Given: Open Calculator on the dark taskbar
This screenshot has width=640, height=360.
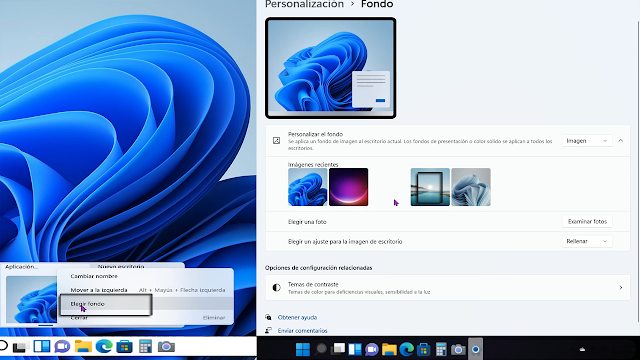Looking at the screenshot, I should click(441, 349).
